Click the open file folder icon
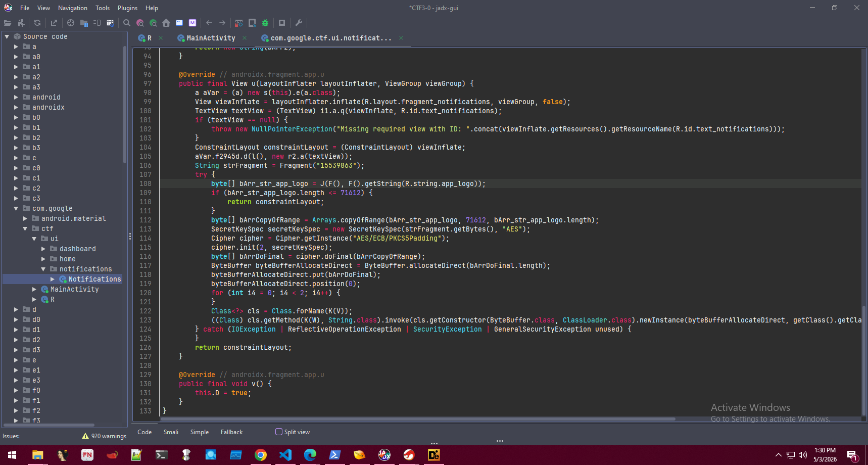This screenshot has height=465, width=868. [x=8, y=23]
